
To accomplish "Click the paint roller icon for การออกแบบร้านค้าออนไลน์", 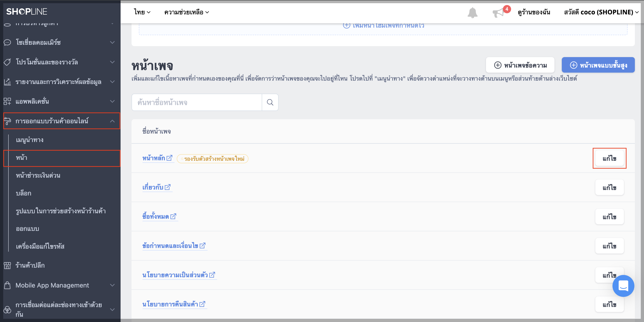I will pos(7,121).
